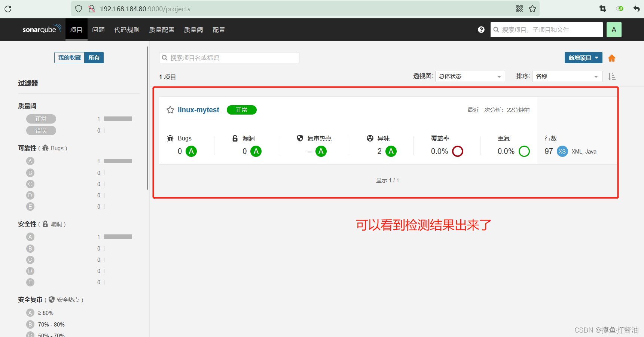The image size is (644, 337).
Task: Click the 97 lines of code value
Action: (549, 151)
